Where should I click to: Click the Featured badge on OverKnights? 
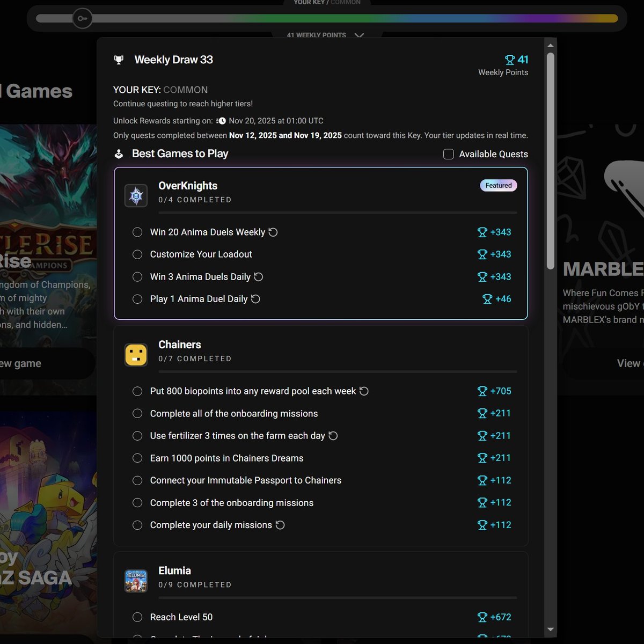point(498,185)
